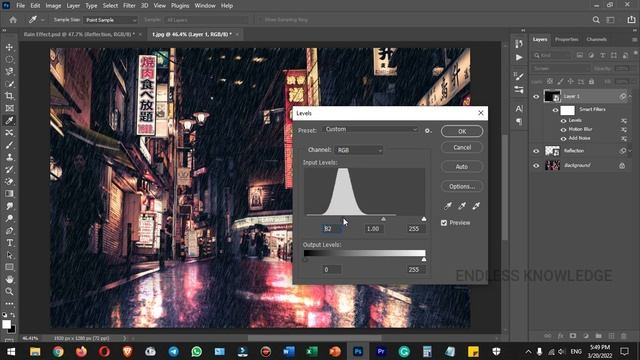Image resolution: width=640 pixels, height=360 pixels.
Task: Open the Sample Size dropdown
Action: click(110, 20)
